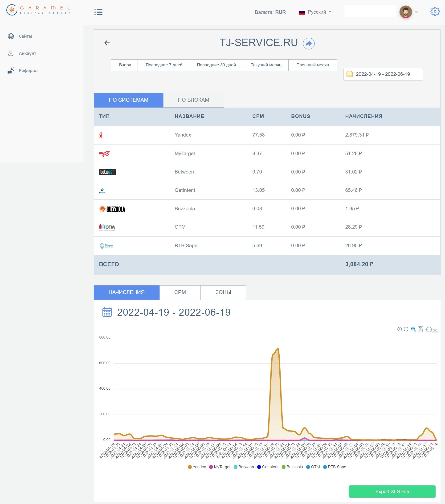Viewport: 445px width, 504px height.
Task: Toggle OTM series in chart legend
Action: [313, 467]
